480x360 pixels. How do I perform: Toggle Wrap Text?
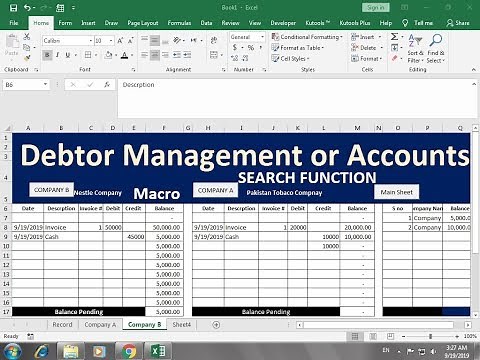click(214, 41)
